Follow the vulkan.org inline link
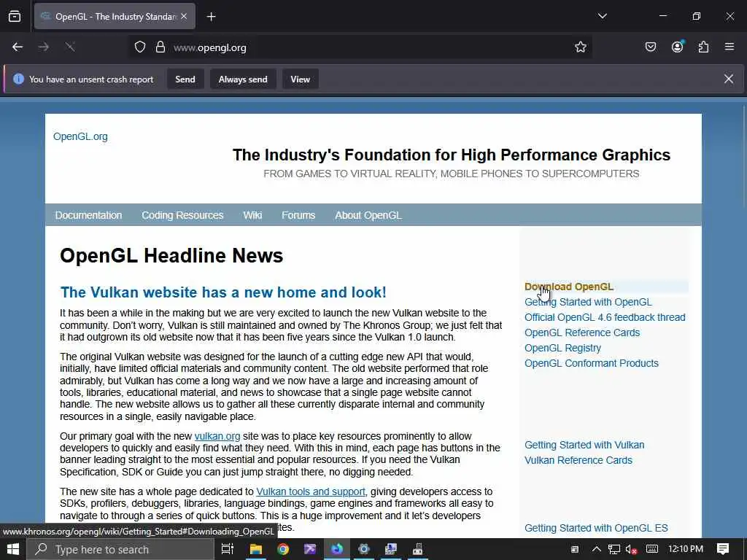The image size is (747, 560). [217, 436]
